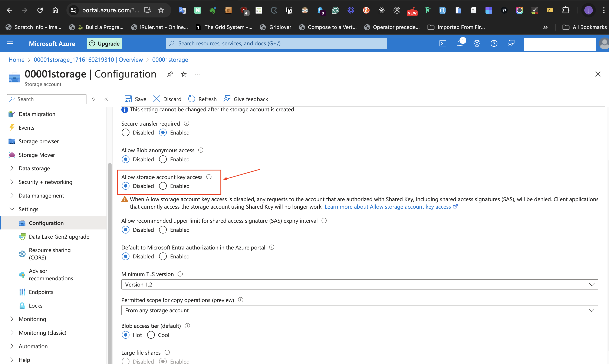The width and height of the screenshot is (609, 364).
Task: Select Storage Mover from the sidebar
Action: [37, 155]
